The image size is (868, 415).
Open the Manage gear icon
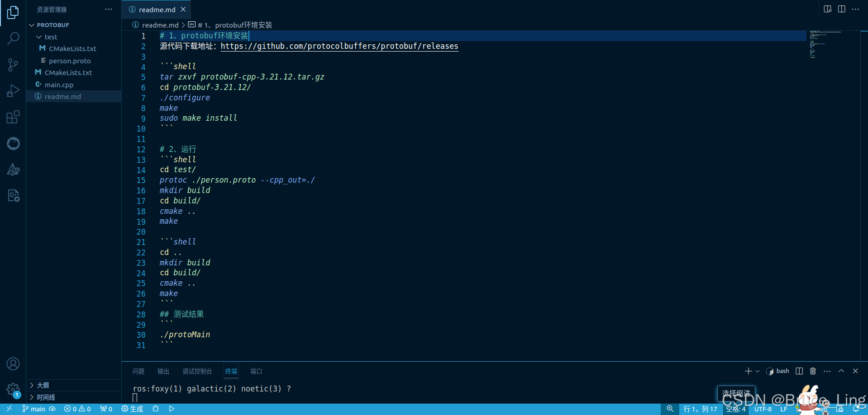13,390
